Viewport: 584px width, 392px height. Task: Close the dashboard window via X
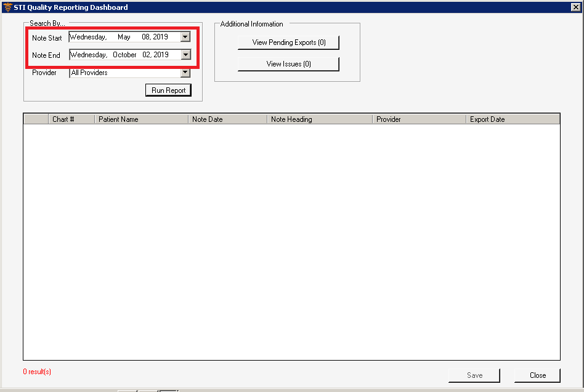tap(575, 7)
